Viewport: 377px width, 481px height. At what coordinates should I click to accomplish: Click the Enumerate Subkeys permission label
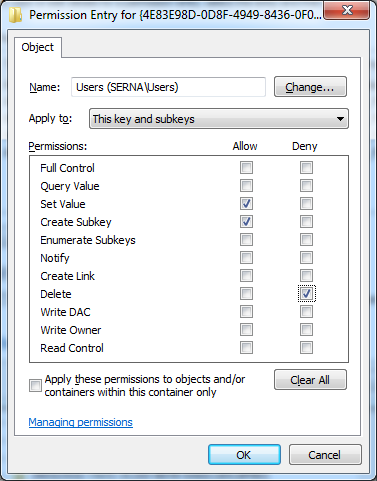pyautogui.click(x=88, y=240)
